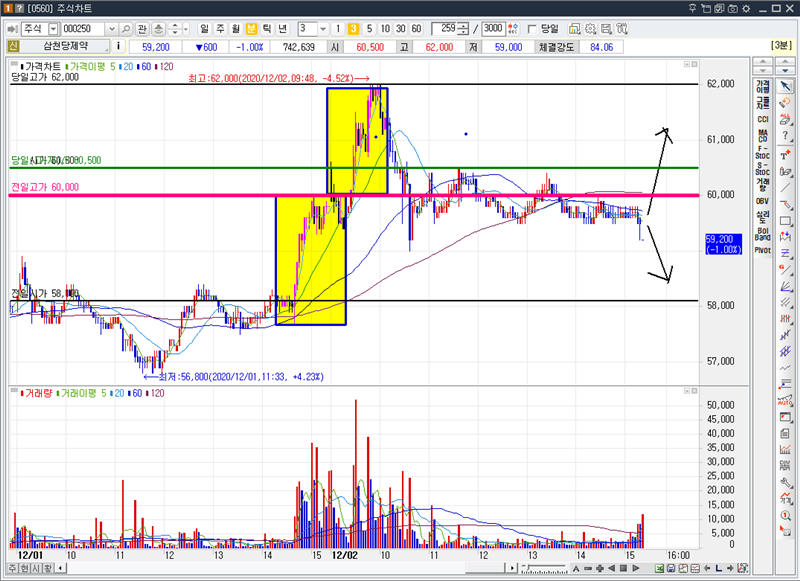Click the bottom save disk icon

671,568
